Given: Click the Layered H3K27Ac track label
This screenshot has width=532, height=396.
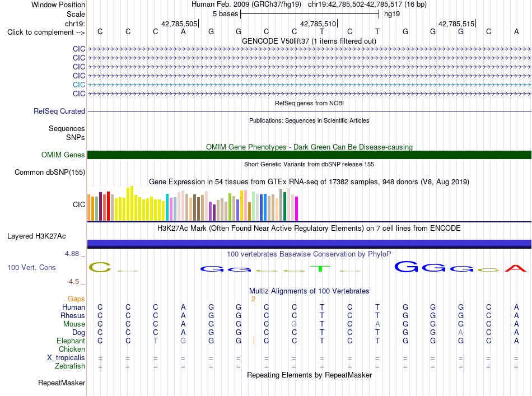Looking at the screenshot, I should [x=36, y=236].
